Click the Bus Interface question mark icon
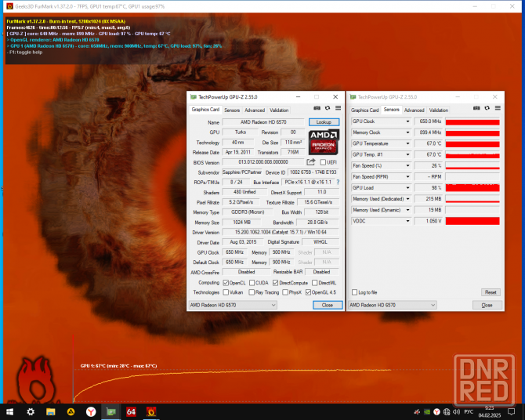Viewport: 525px width, 420px height. [338, 183]
